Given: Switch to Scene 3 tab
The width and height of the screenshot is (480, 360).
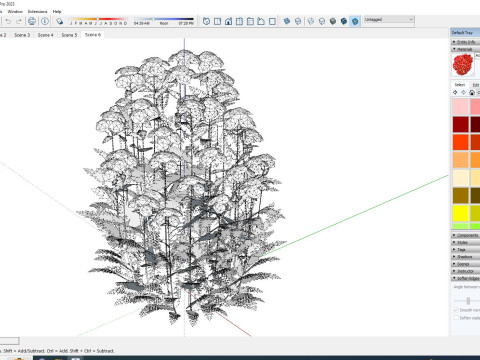Looking at the screenshot, I should coord(22,35).
